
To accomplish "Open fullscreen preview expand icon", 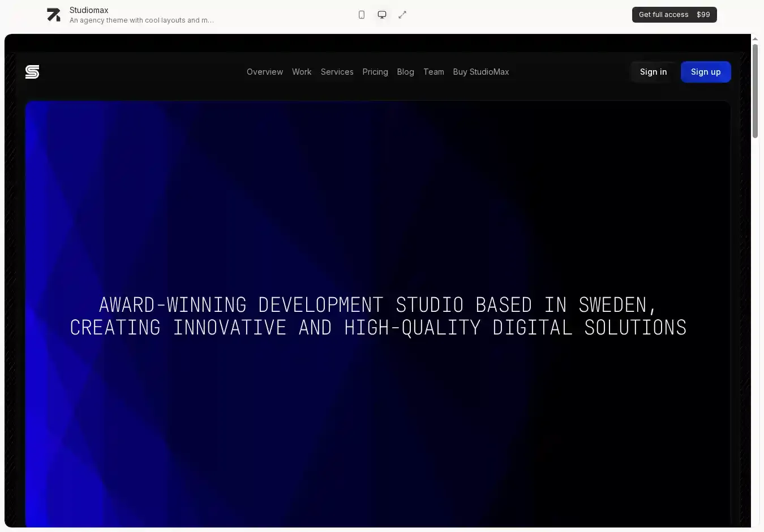I will click(402, 15).
